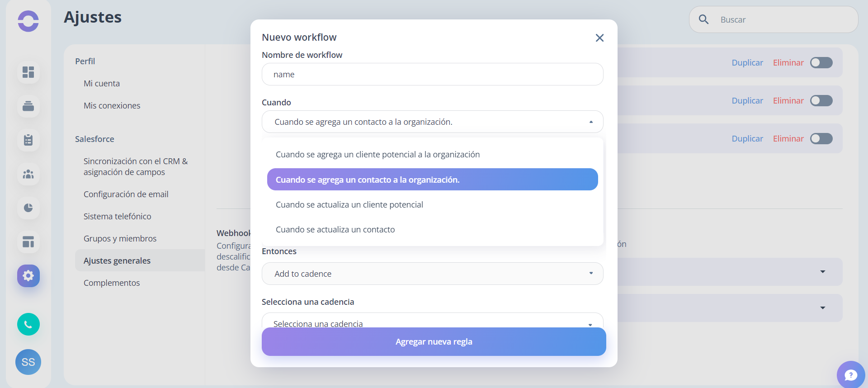
Task: Click the SS user avatar
Action: tap(28, 362)
